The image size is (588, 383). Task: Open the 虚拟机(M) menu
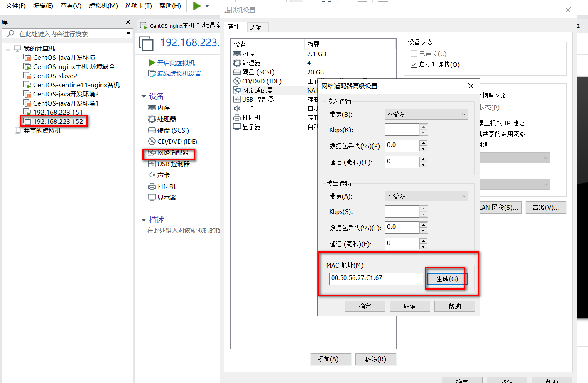pos(103,6)
